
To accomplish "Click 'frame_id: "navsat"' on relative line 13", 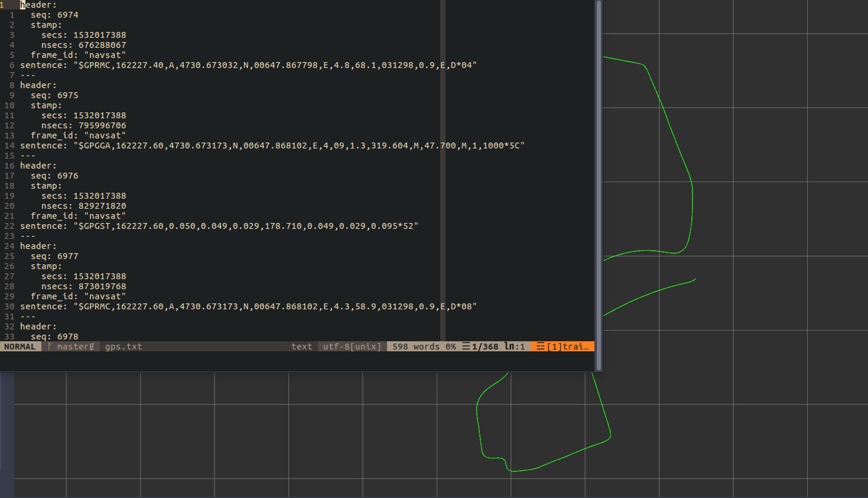I will tap(78, 135).
